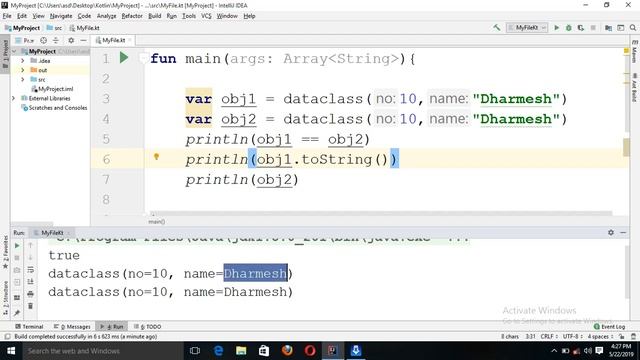Screen dimensions: 640x360
Task: Open the Build menu
Action: coord(154,16)
